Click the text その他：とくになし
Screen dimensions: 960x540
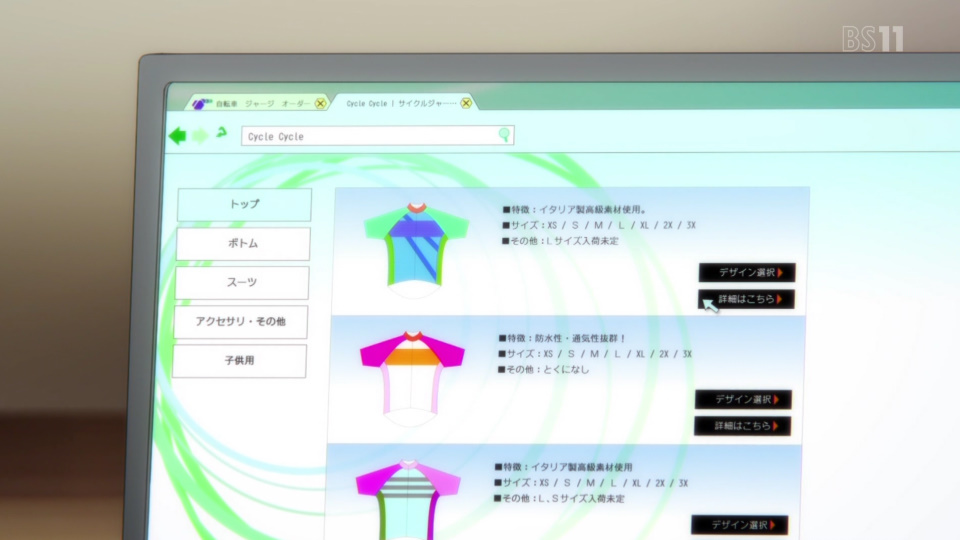[x=544, y=370]
